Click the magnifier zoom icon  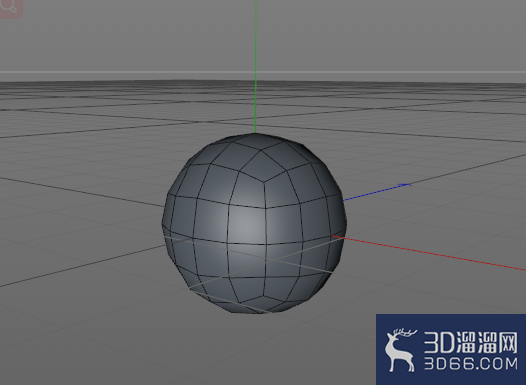tap(9, 7)
